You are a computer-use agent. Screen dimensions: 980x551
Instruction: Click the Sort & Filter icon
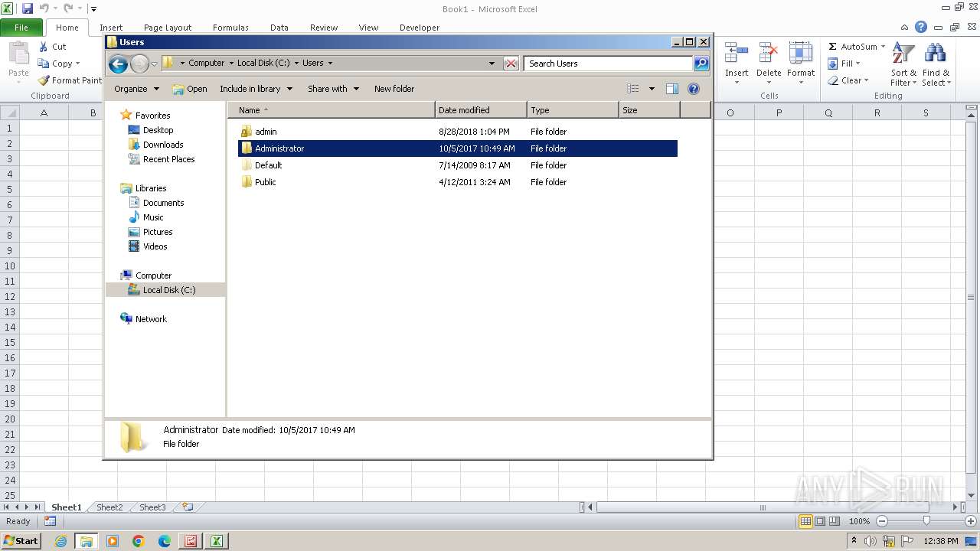pos(903,54)
